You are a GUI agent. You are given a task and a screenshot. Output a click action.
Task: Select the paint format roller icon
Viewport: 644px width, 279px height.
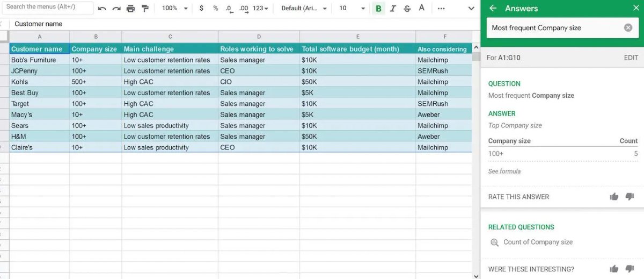point(145,9)
